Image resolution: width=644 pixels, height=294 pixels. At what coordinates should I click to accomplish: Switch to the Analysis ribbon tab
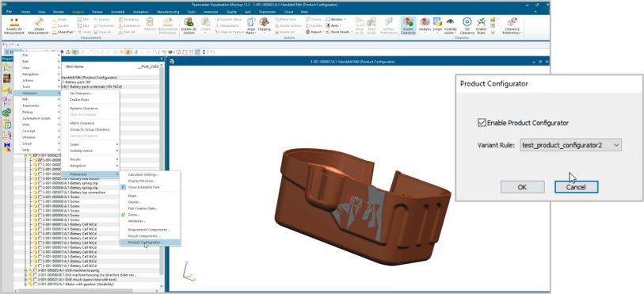tap(78, 12)
